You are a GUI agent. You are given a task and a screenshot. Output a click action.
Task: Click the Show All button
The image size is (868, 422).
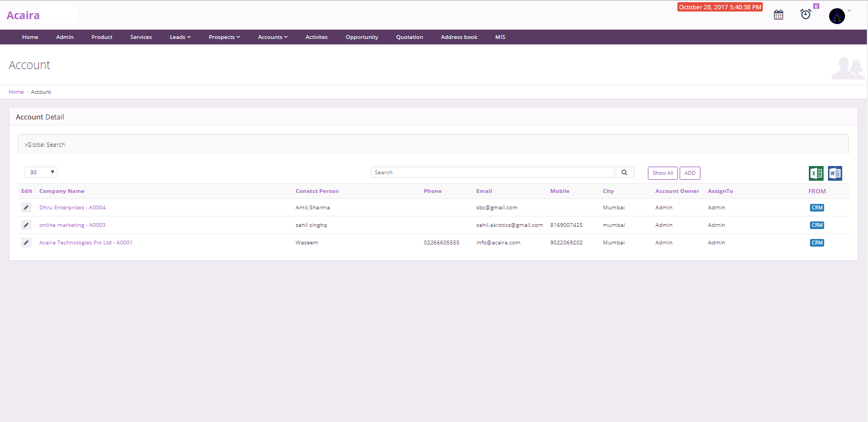(663, 173)
